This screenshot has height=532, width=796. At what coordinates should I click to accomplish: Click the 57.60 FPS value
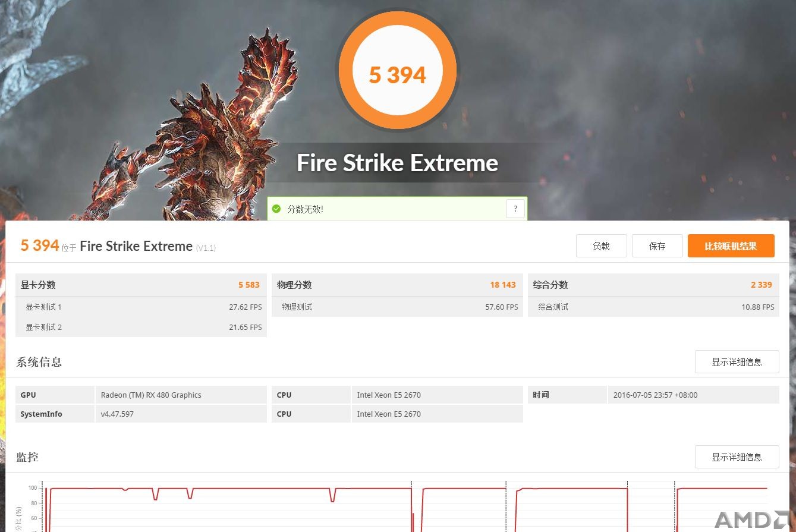[x=502, y=307]
